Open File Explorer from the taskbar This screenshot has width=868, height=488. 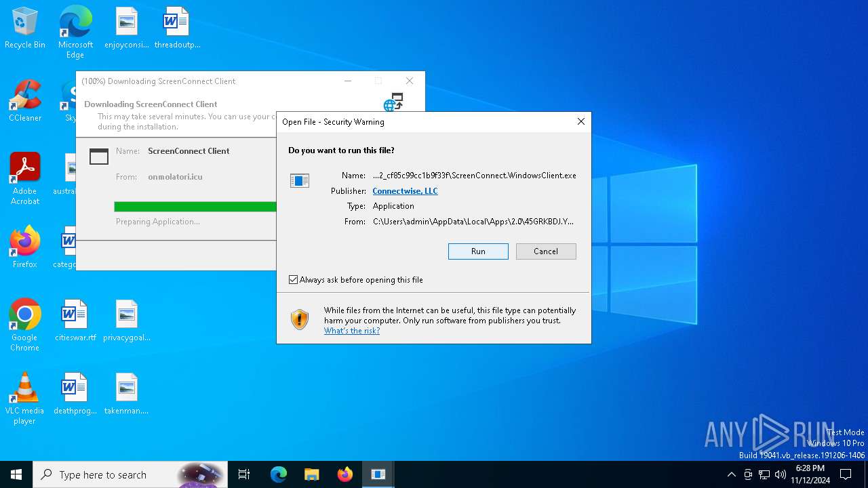[x=312, y=474]
